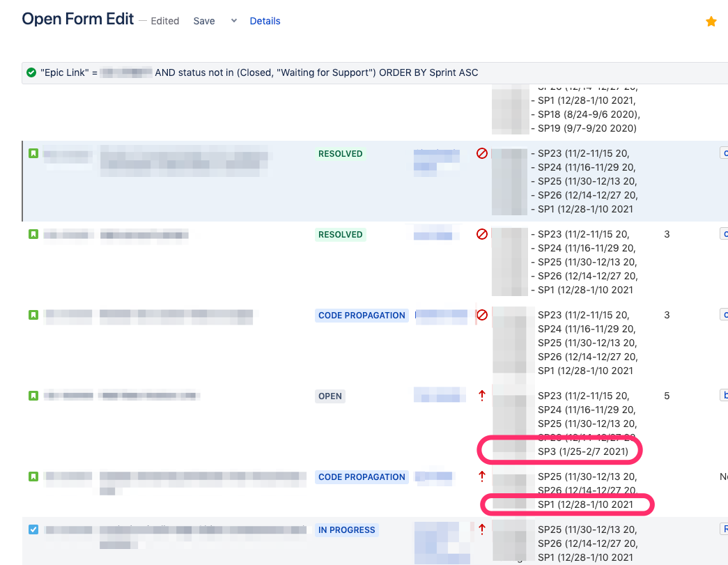Click story points 3 in second RESOLVED row
The height and width of the screenshot is (565, 728).
667,235
